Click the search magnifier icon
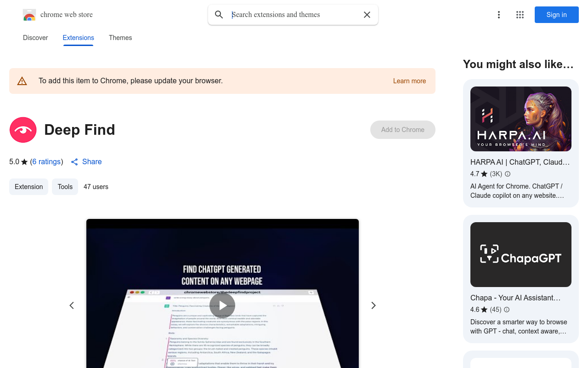The image size is (588, 368). [219, 15]
